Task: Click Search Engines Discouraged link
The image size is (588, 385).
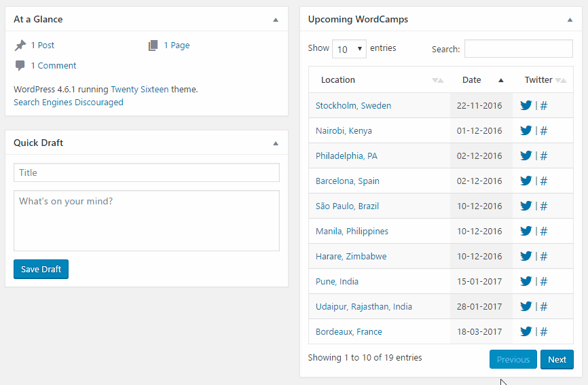Action: 69,103
